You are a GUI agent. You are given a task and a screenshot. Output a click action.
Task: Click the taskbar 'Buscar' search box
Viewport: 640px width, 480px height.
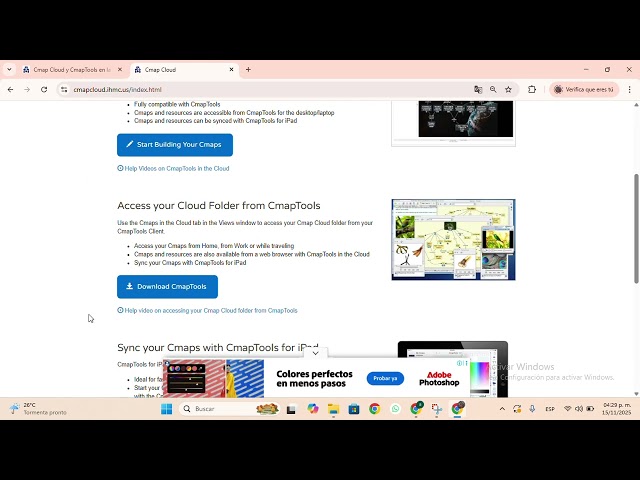click(229, 409)
